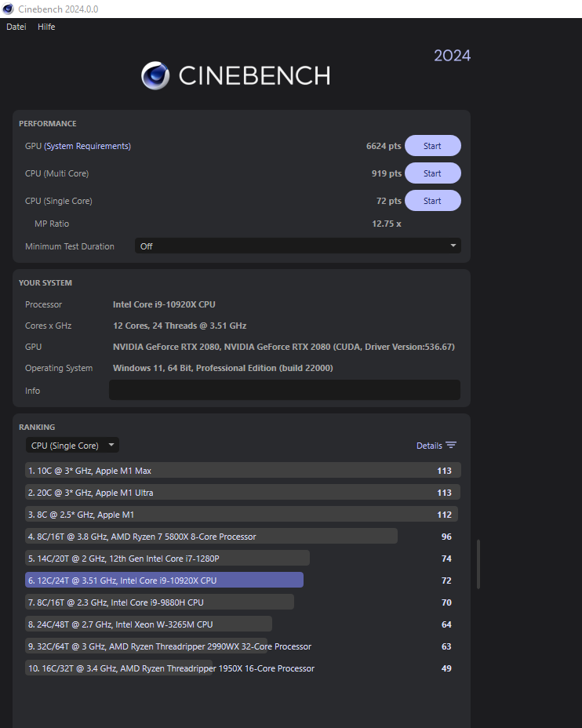Click the 12 Cores, 24 Threads value

pyautogui.click(x=180, y=326)
